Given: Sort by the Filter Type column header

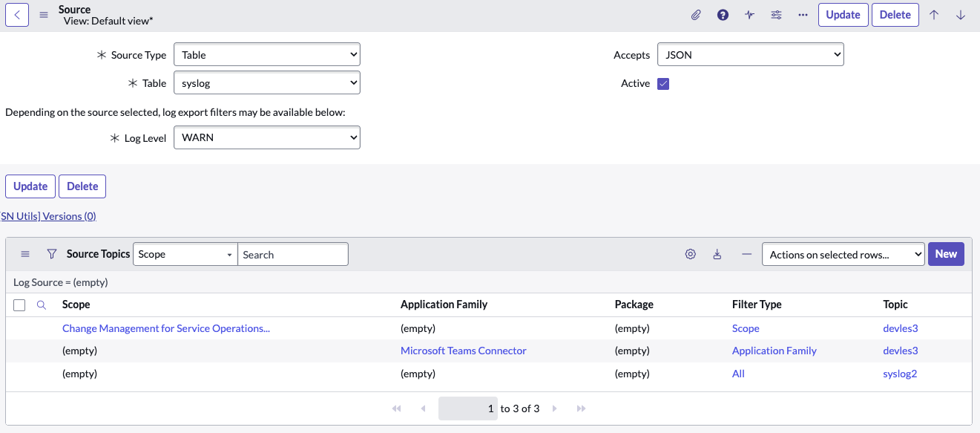Looking at the screenshot, I should pyautogui.click(x=757, y=305).
